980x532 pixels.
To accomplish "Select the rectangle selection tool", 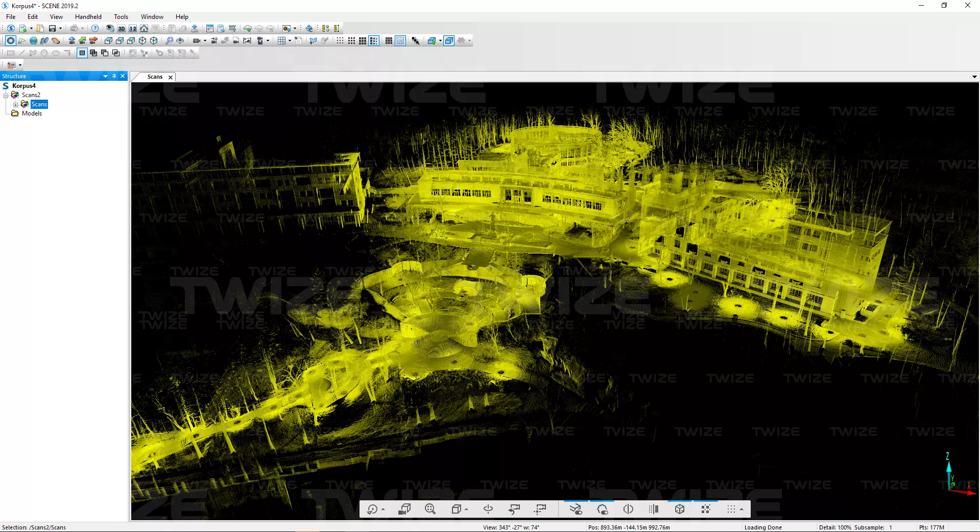I will pos(11,53).
